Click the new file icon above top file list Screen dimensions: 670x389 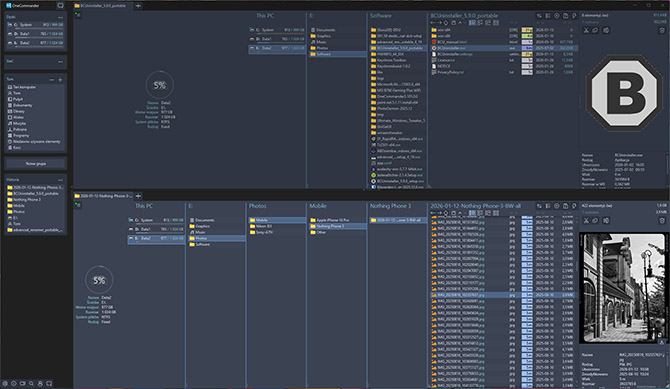[x=565, y=16]
